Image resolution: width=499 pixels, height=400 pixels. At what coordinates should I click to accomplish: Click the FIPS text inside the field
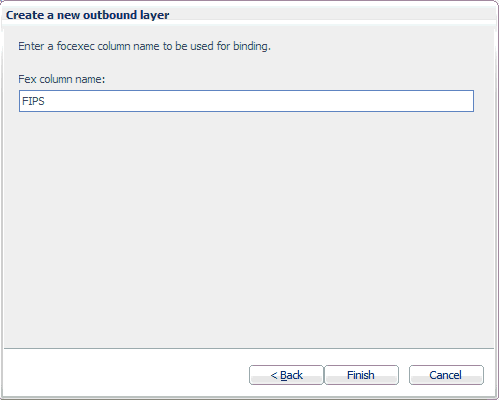point(33,101)
